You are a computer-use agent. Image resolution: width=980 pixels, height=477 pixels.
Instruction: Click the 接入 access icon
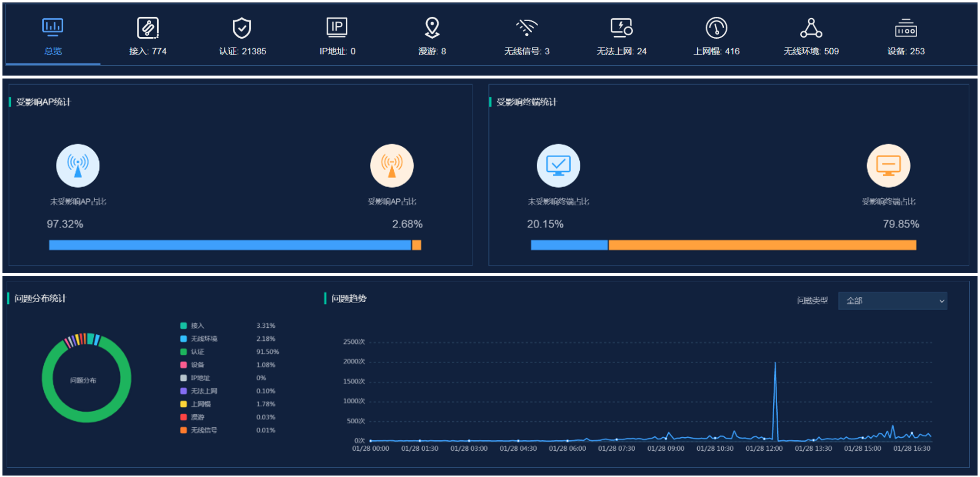click(x=148, y=27)
